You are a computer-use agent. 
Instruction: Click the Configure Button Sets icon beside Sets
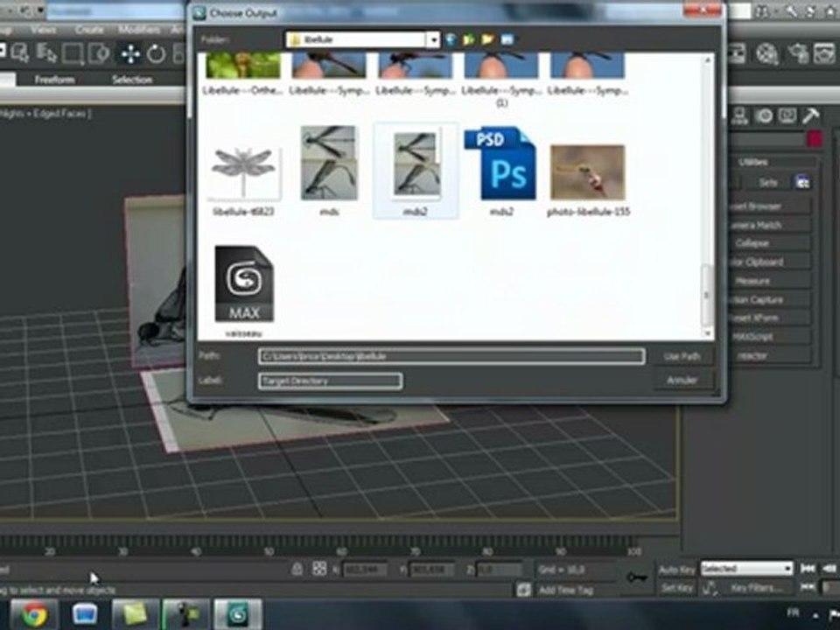click(802, 182)
